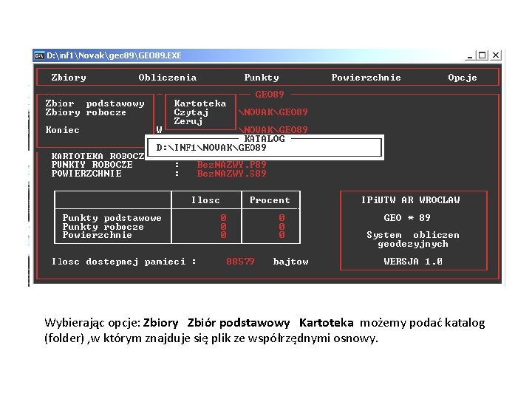
Task: Select Kartoteka submenu entry
Action: tap(199, 103)
